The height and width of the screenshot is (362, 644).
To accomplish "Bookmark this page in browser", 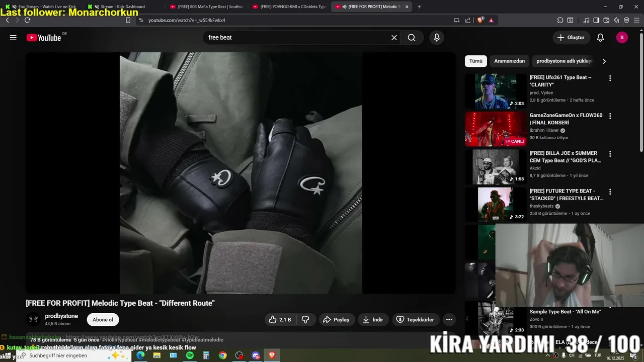I will pyautogui.click(x=128, y=20).
